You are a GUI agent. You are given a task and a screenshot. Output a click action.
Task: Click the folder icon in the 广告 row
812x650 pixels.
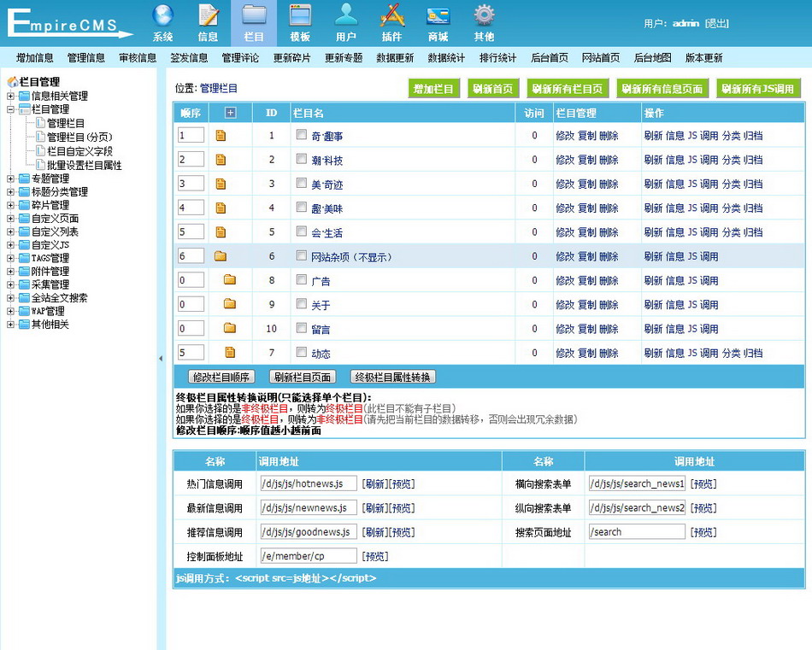tap(230, 280)
